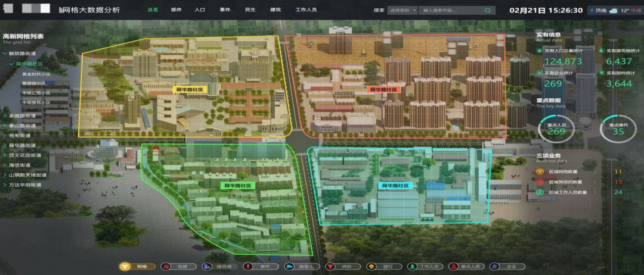The height and width of the screenshot is (275, 644).
Task: Click the 实有部件统计 icon
Action: pos(601,73)
